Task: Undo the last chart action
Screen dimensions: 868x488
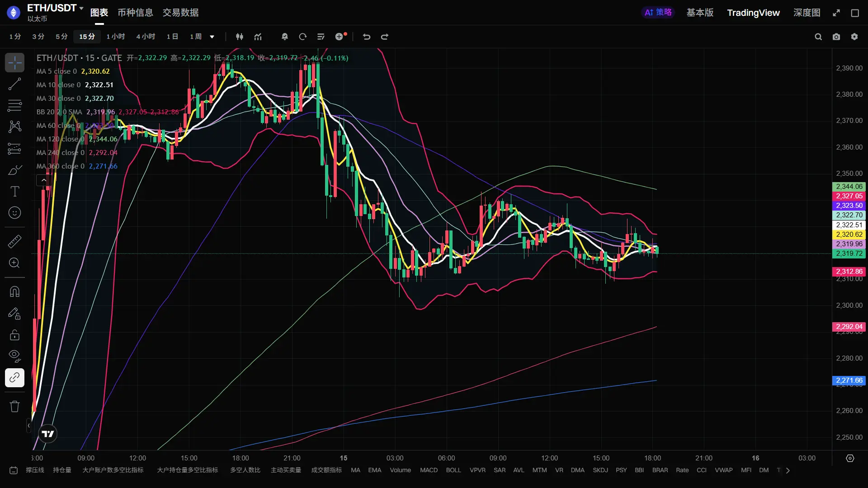Action: pyautogui.click(x=367, y=37)
